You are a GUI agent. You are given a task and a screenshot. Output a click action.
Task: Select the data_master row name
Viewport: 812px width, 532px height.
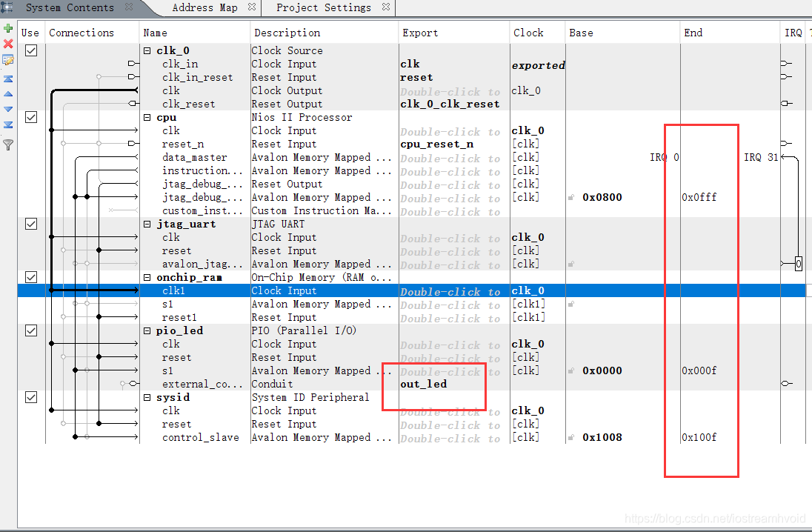coord(195,158)
